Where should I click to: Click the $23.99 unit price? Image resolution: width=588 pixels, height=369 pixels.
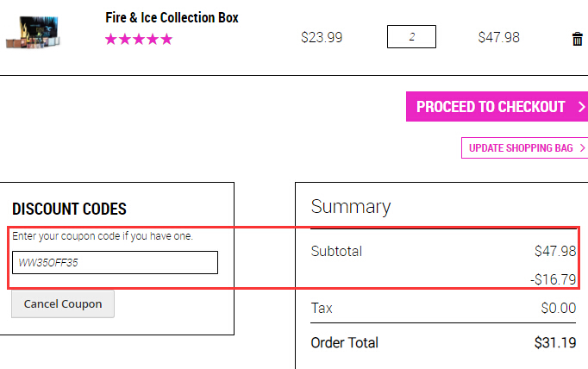tap(322, 37)
